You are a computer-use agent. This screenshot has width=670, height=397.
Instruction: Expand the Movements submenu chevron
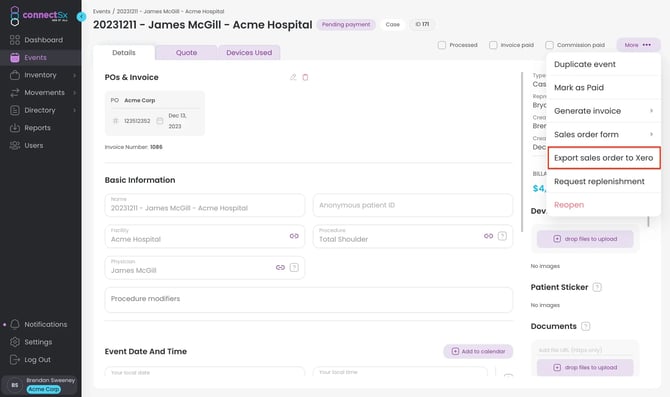click(74, 93)
